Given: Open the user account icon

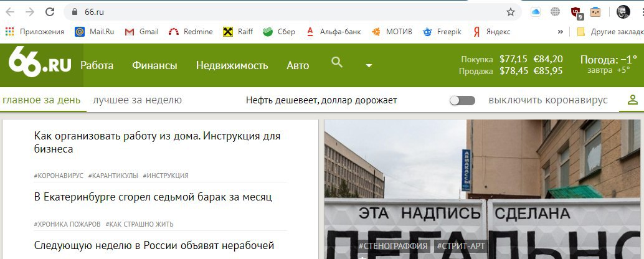Looking at the screenshot, I should pyautogui.click(x=633, y=100).
